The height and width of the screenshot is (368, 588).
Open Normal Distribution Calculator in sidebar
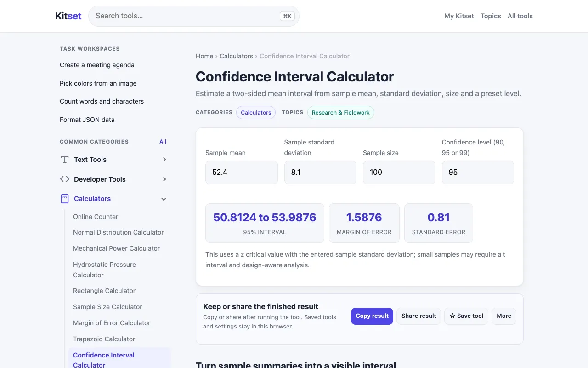click(x=119, y=232)
